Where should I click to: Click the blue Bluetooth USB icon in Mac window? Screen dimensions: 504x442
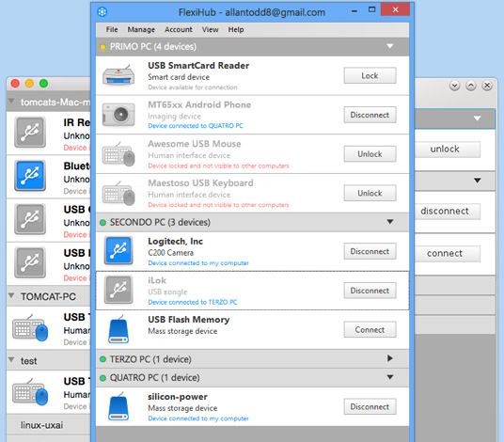[30, 176]
